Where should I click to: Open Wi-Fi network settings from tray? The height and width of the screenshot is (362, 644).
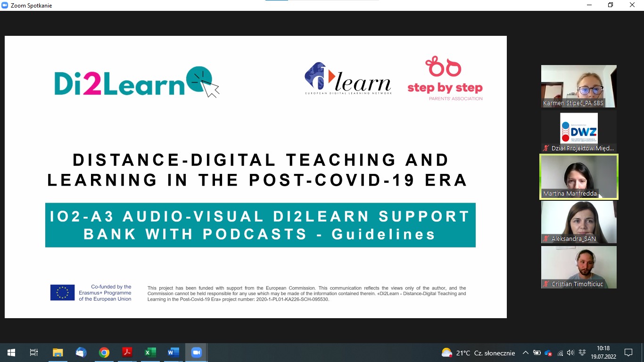coord(560,353)
